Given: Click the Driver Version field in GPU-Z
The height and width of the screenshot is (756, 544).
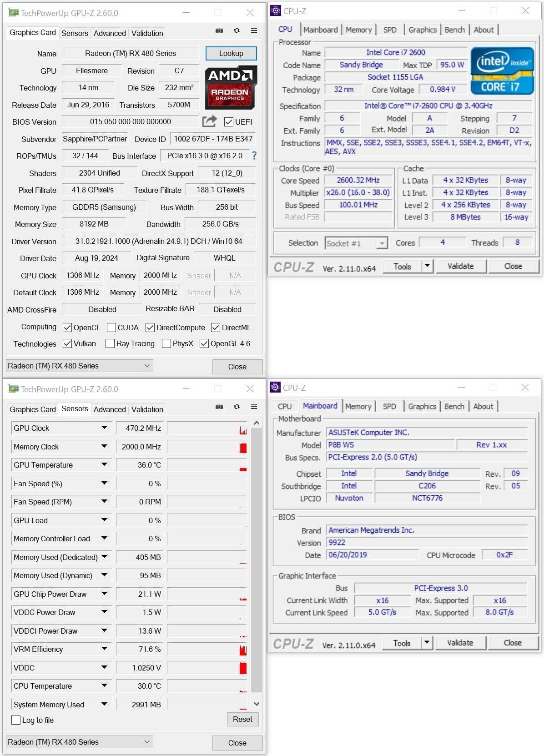Looking at the screenshot, I should (x=159, y=241).
